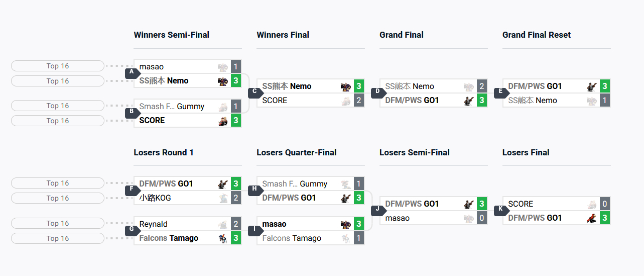
Task: Open 小路KOG player in Losers Round 1
Action: (x=155, y=198)
